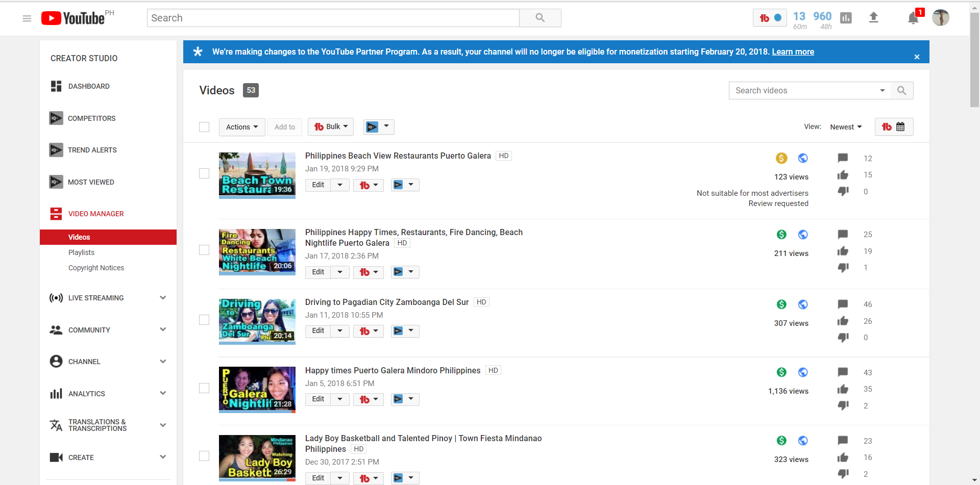Open the Actions dropdown
Viewport: 980px width, 485px height.
(x=242, y=127)
